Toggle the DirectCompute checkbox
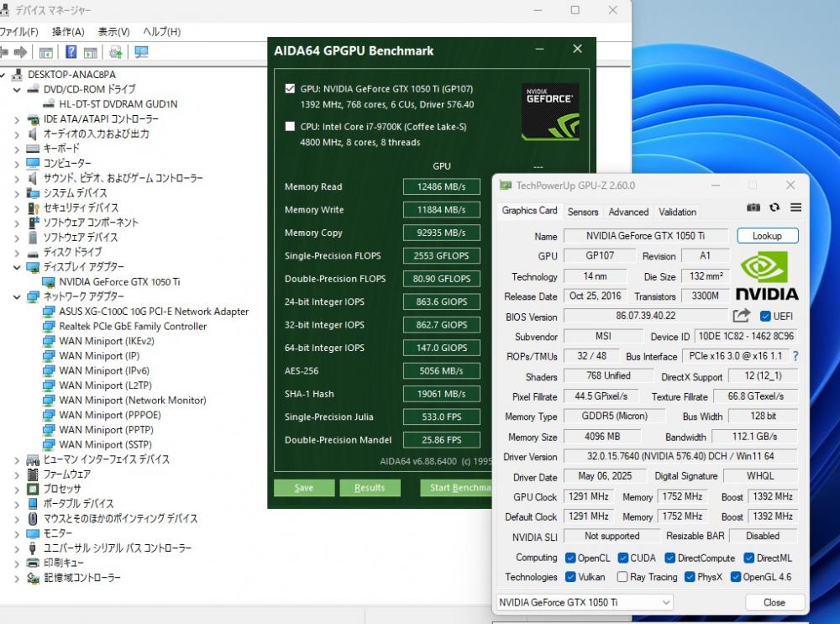 click(x=670, y=558)
